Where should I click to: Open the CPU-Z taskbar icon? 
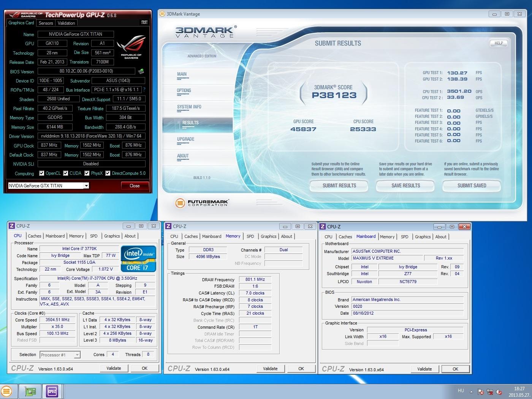pos(52,391)
